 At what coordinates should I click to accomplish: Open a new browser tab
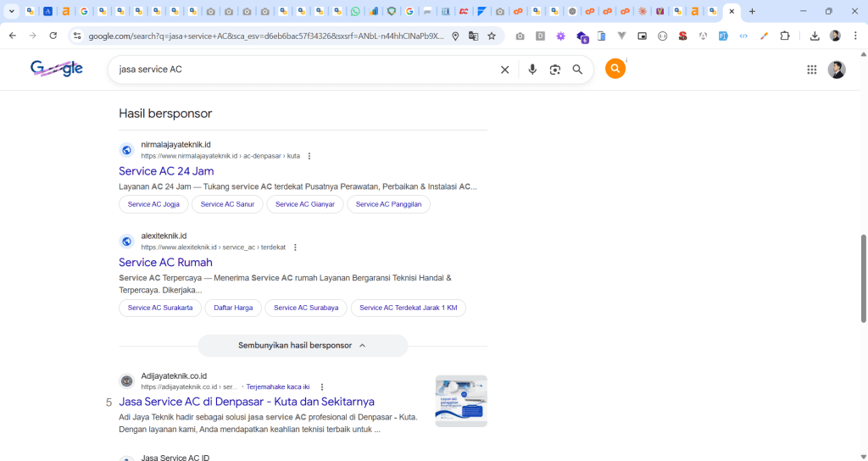(x=752, y=12)
